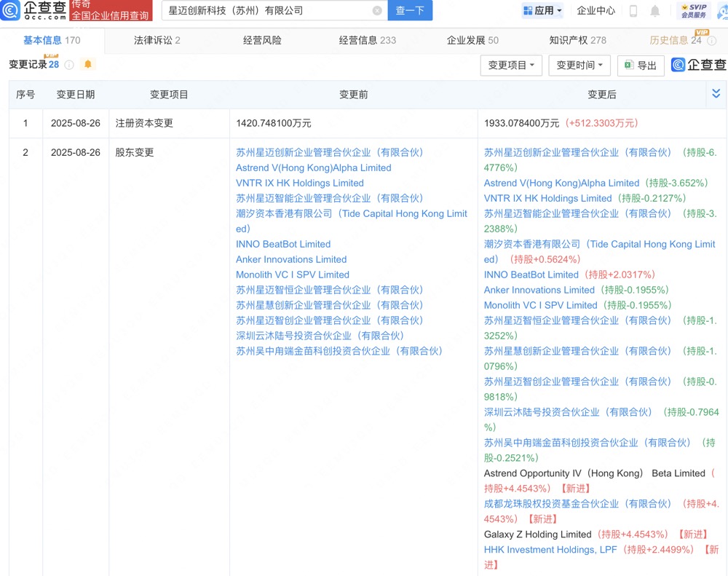Open 苏州星慧创新企业管理合伙企业 in 变更后 column
This screenshot has width=728, height=576.
(577, 351)
